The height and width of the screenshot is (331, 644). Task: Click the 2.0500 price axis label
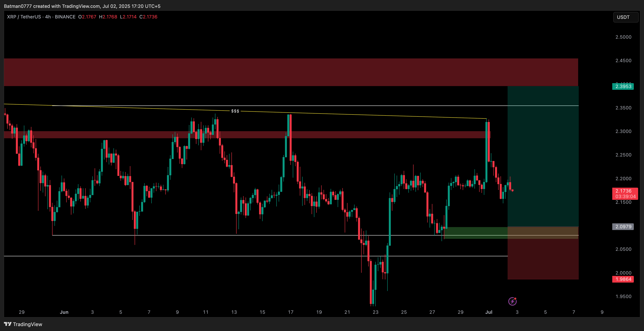(x=623, y=249)
